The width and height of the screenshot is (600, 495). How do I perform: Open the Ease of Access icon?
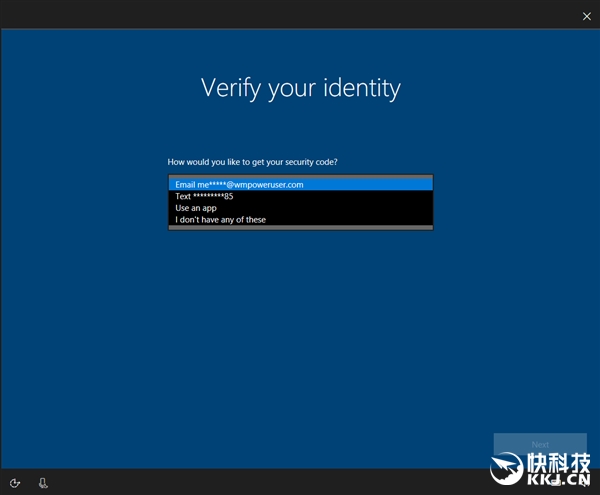(15, 483)
